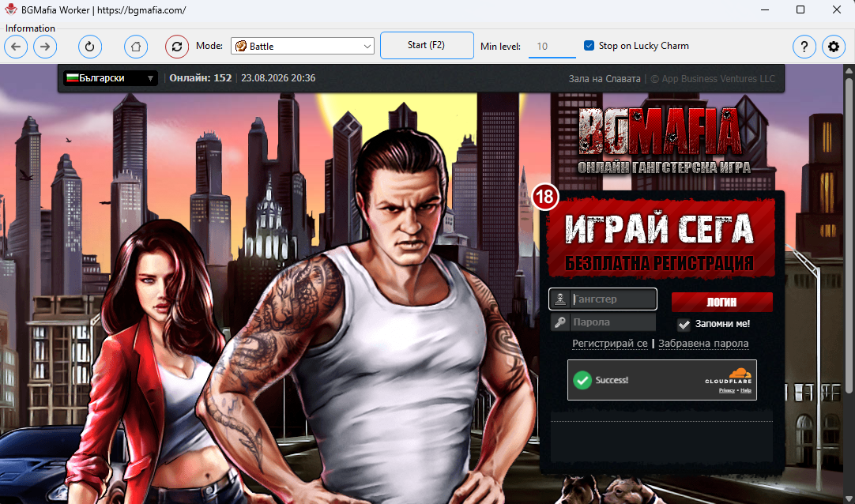Toggle the Запомни ме! checkbox

[x=684, y=324]
